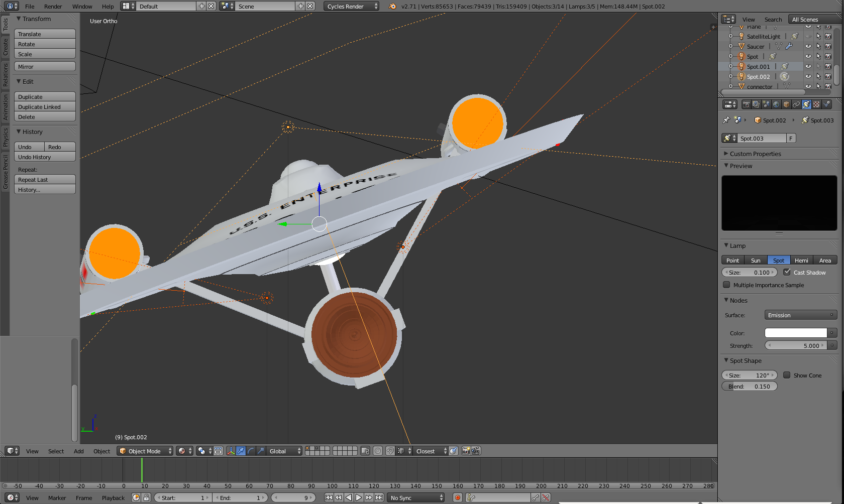Viewport: 844px width, 504px height.
Task: Open the Texture properties checker icon
Action: [816, 104]
